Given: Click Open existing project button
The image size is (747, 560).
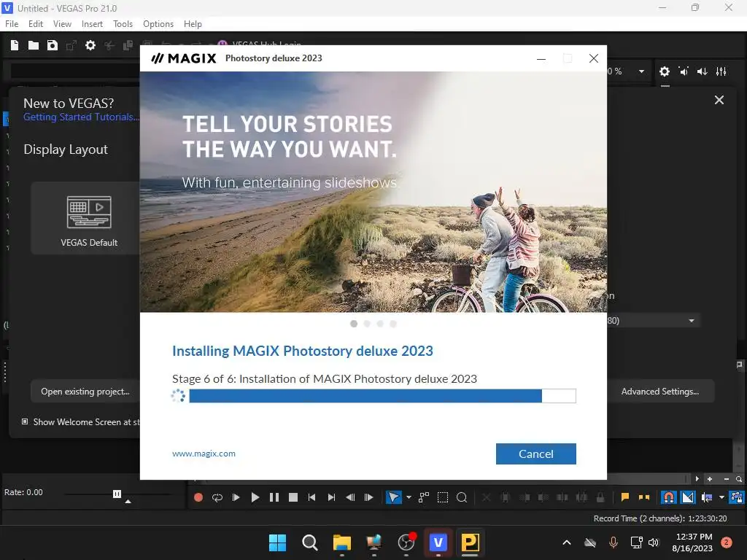Looking at the screenshot, I should coord(85,392).
